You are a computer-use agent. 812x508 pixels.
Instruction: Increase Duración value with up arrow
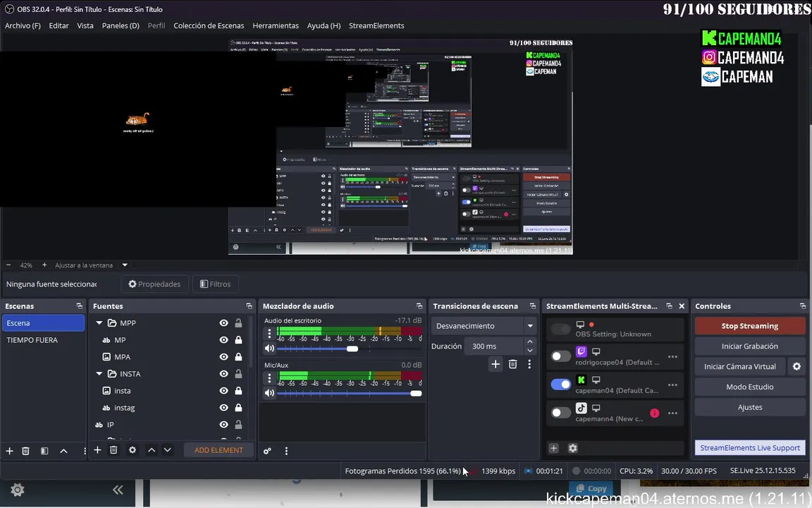click(530, 341)
